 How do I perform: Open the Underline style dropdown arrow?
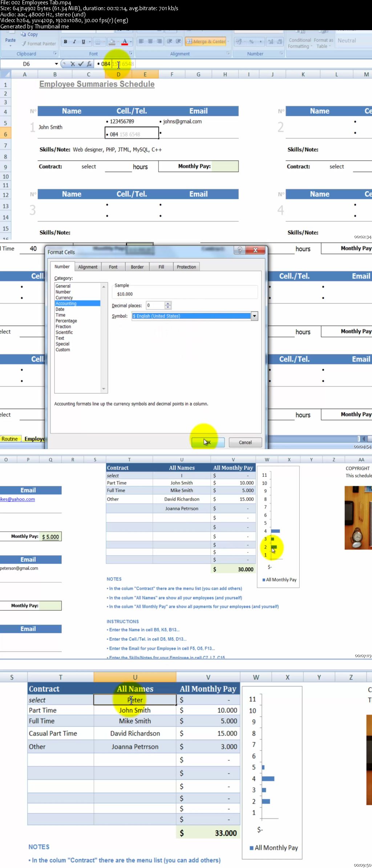click(x=90, y=41)
